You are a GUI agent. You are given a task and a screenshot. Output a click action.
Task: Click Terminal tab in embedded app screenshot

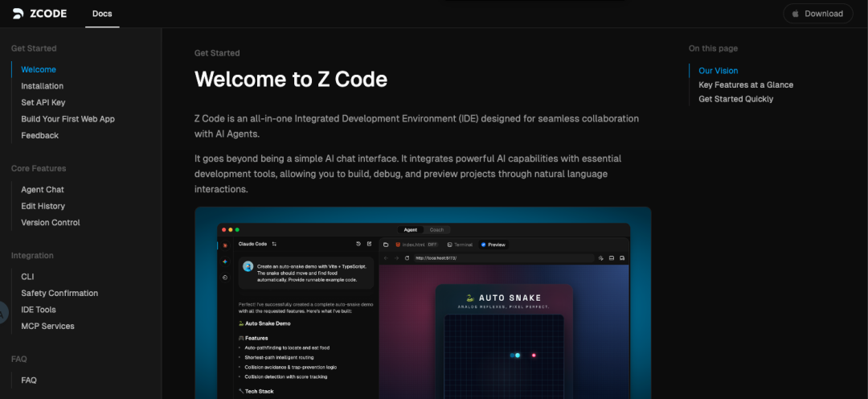[460, 245]
